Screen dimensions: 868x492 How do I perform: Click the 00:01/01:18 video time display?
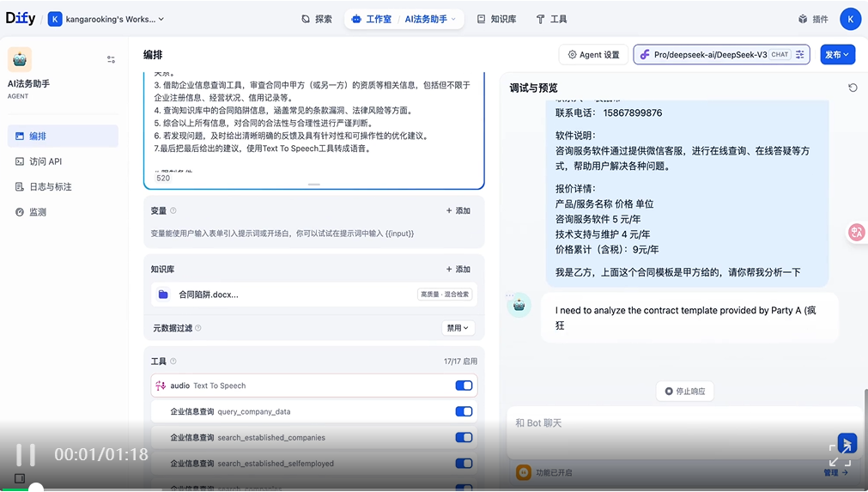click(x=101, y=455)
